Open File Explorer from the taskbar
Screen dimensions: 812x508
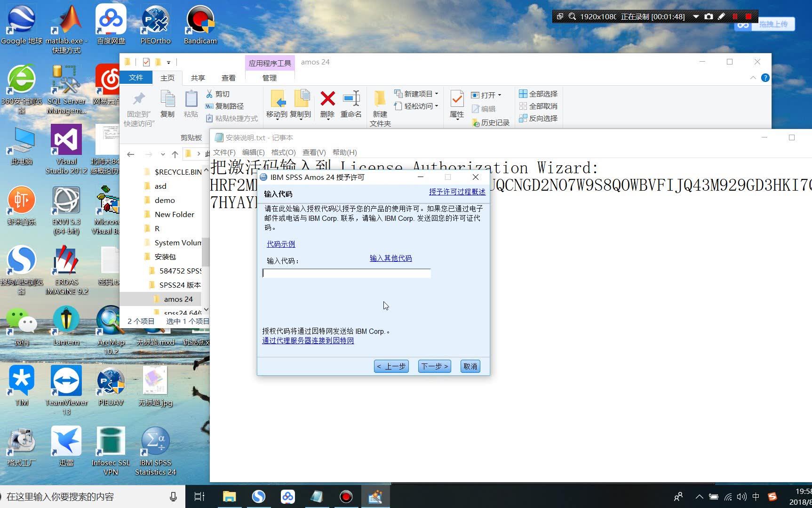(229, 496)
